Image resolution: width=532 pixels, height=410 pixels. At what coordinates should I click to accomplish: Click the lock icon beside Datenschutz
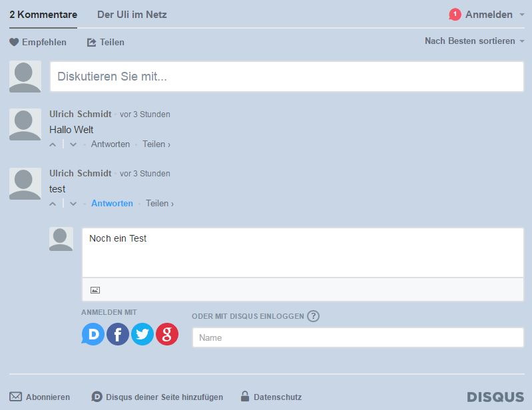[245, 396]
